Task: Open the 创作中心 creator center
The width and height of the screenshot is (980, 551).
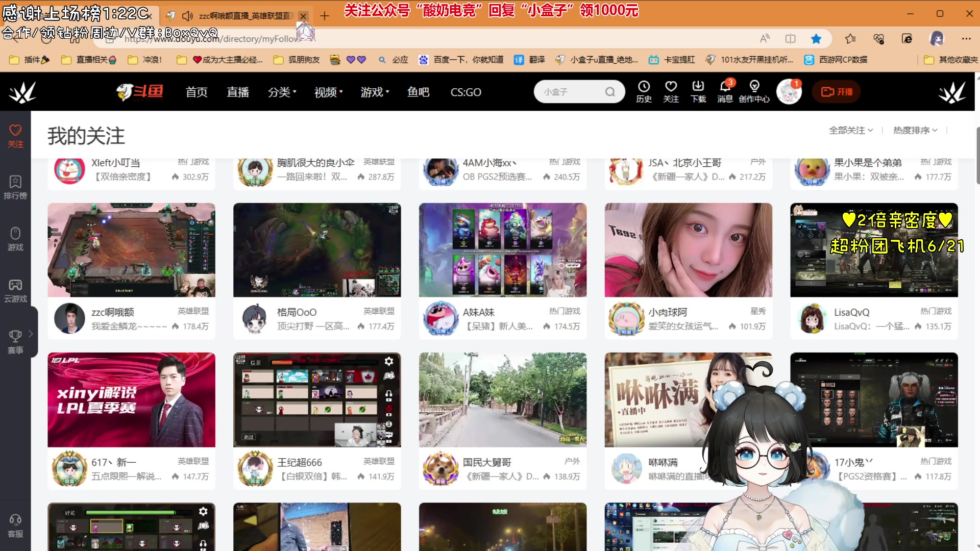Action: (x=754, y=92)
